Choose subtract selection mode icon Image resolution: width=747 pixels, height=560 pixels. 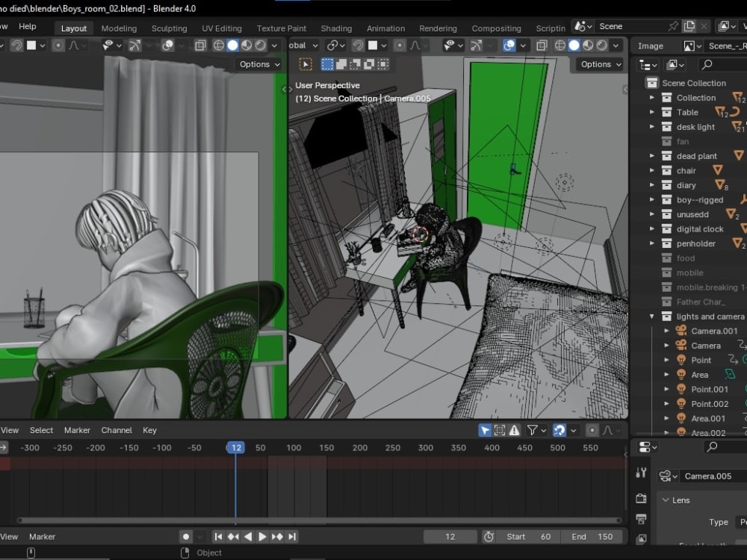pyautogui.click(x=356, y=63)
